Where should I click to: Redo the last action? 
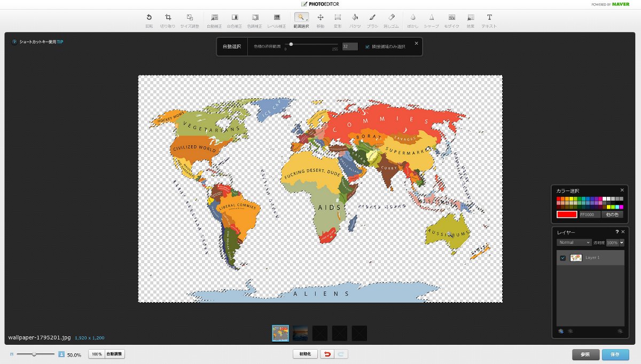tap(342, 354)
